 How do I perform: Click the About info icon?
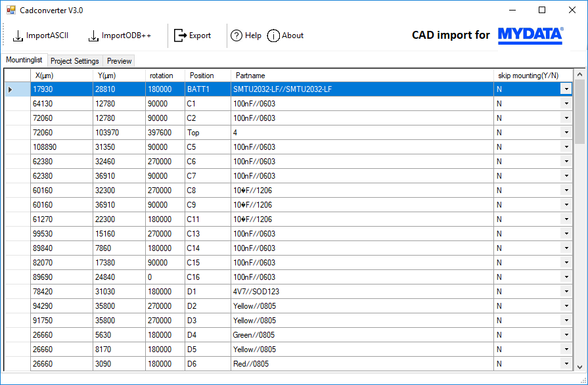273,35
